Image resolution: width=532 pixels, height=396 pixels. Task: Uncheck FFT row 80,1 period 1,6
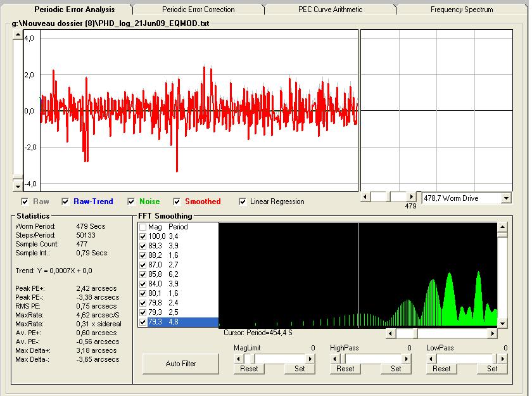143,293
